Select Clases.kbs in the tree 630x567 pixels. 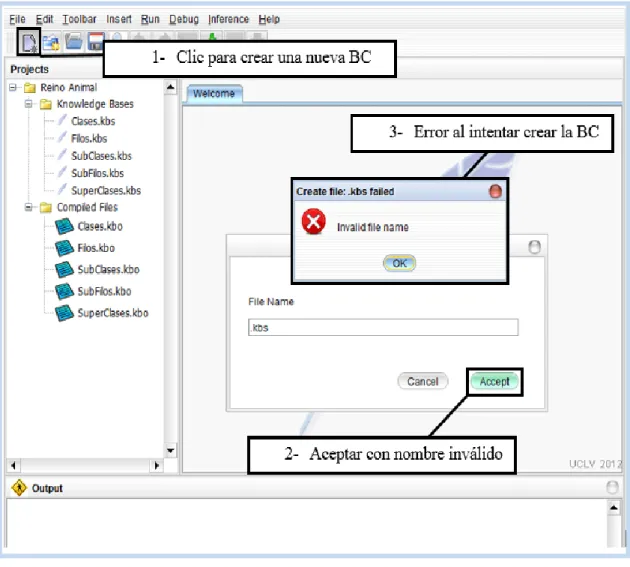pos(93,121)
